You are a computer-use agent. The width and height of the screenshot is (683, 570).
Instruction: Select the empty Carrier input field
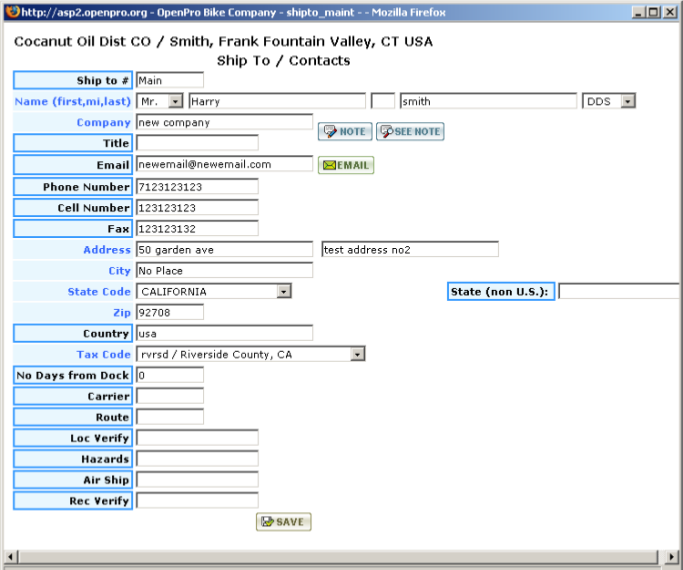click(x=169, y=396)
